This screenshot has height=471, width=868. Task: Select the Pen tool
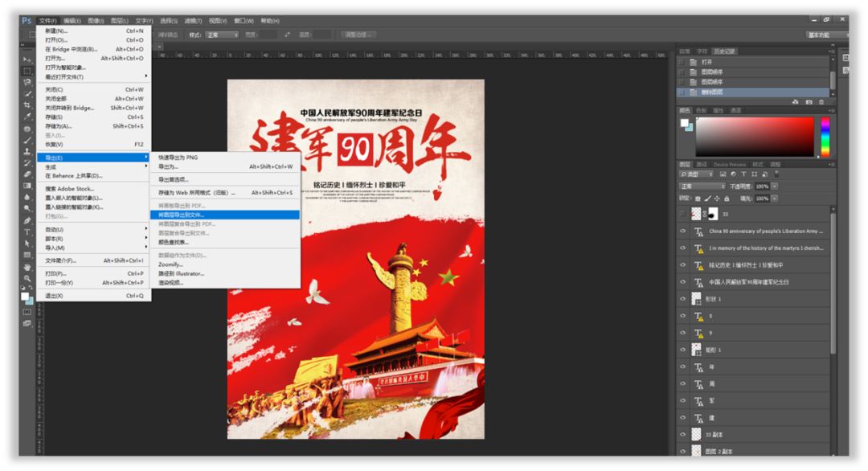coord(27,221)
